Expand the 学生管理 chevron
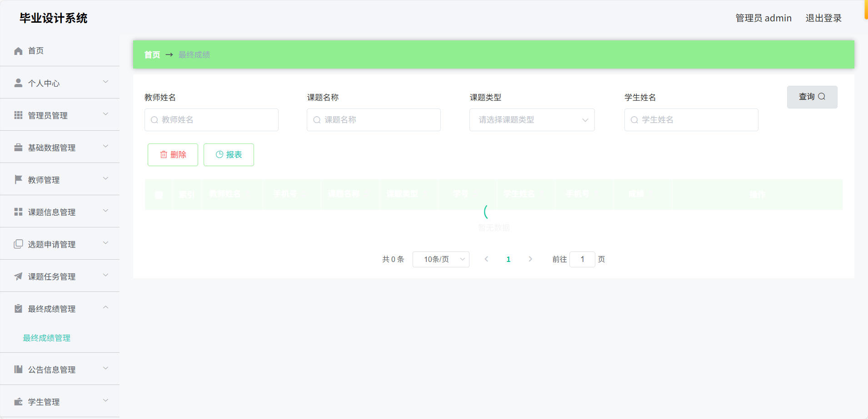The image size is (868, 419). pyautogui.click(x=105, y=401)
